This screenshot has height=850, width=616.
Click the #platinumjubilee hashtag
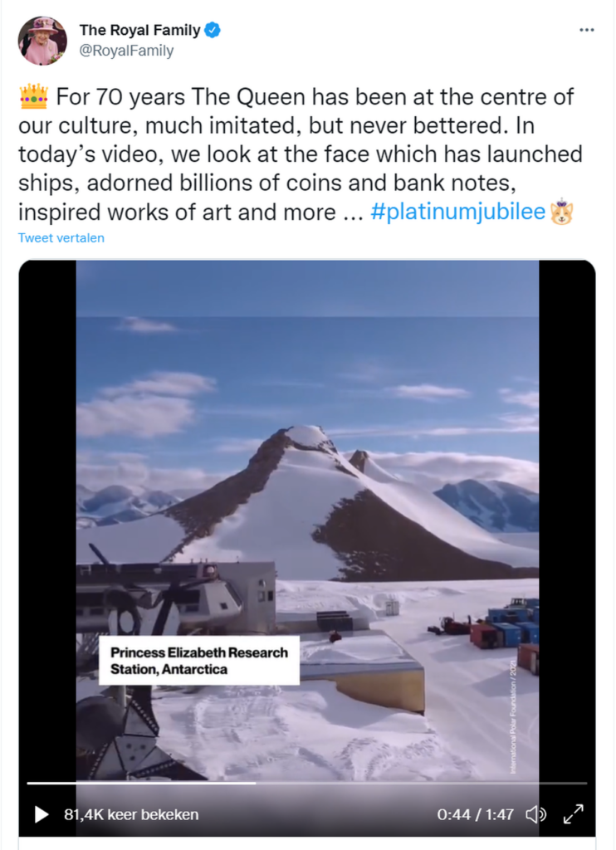(457, 212)
